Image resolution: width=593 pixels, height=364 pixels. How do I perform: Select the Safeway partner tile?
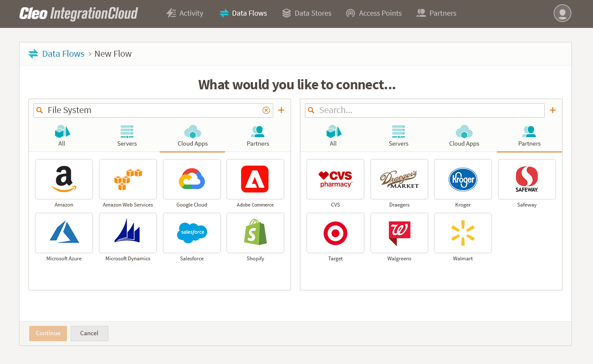pyautogui.click(x=527, y=179)
